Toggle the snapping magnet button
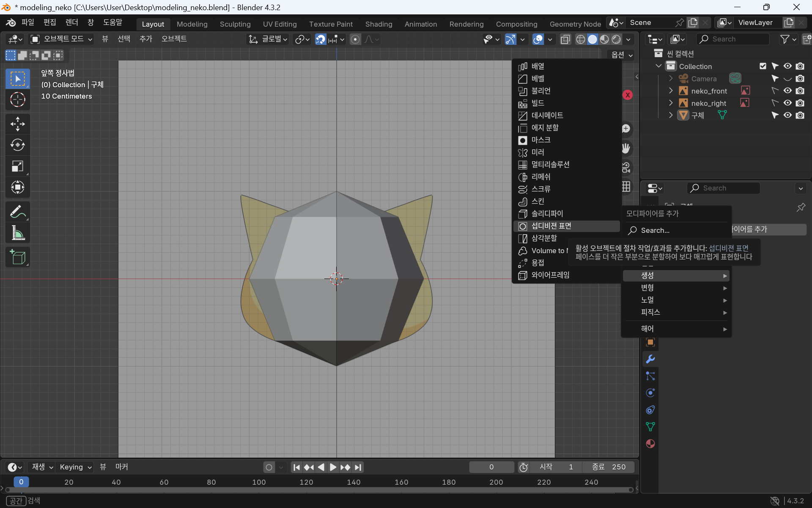The height and width of the screenshot is (508, 812). pyautogui.click(x=321, y=39)
